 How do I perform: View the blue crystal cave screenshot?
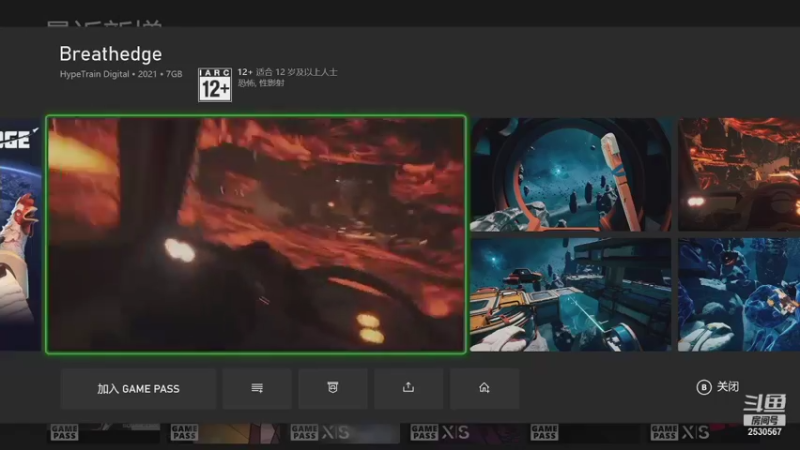click(x=739, y=294)
